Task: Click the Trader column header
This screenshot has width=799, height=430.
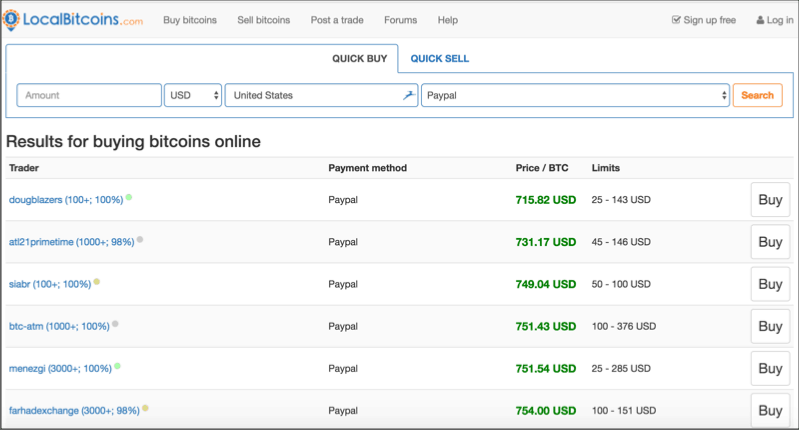Action: click(x=24, y=168)
